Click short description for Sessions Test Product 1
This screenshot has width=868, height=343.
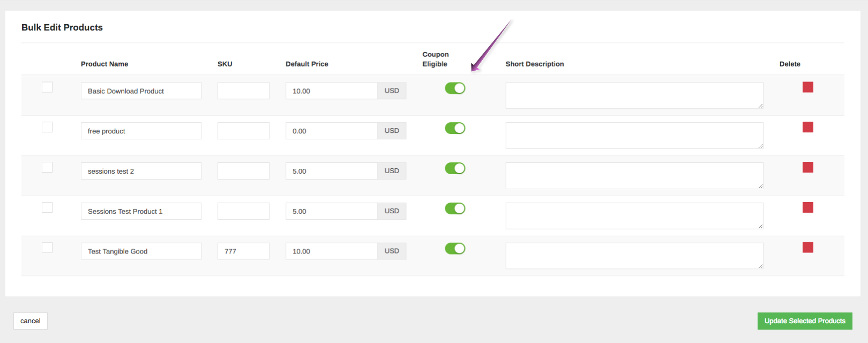point(634,216)
